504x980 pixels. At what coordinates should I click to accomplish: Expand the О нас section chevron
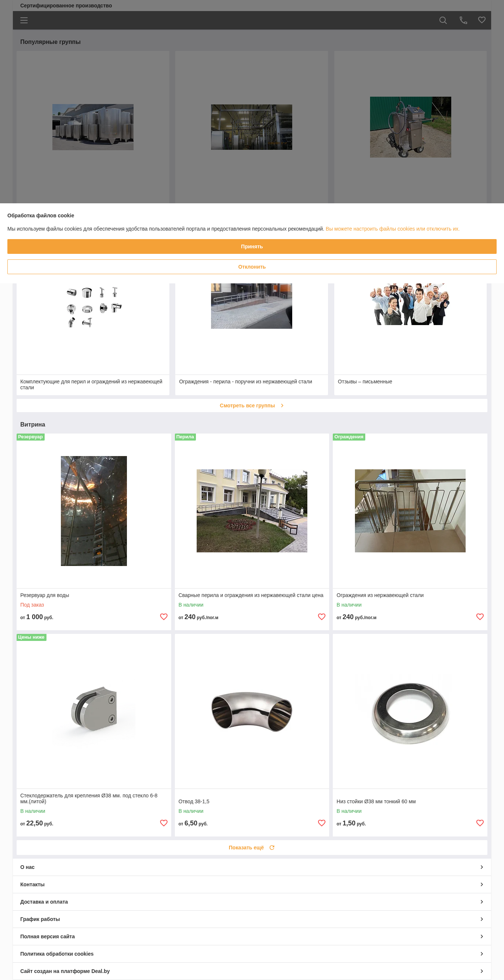481,867
